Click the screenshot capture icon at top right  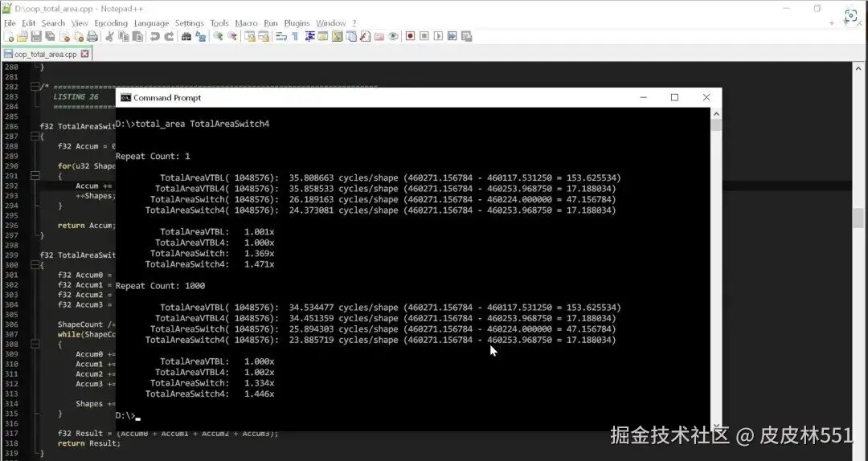pyautogui.click(x=851, y=15)
